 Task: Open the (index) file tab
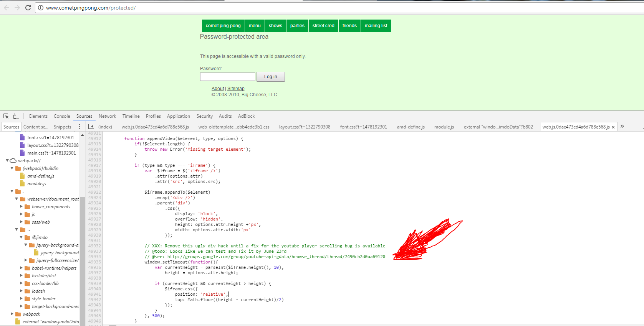pos(105,127)
